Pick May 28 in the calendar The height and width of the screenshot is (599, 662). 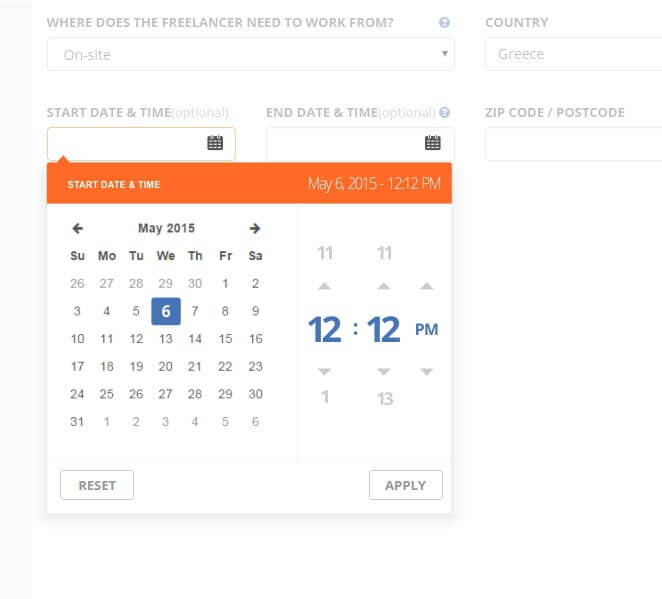coord(195,394)
